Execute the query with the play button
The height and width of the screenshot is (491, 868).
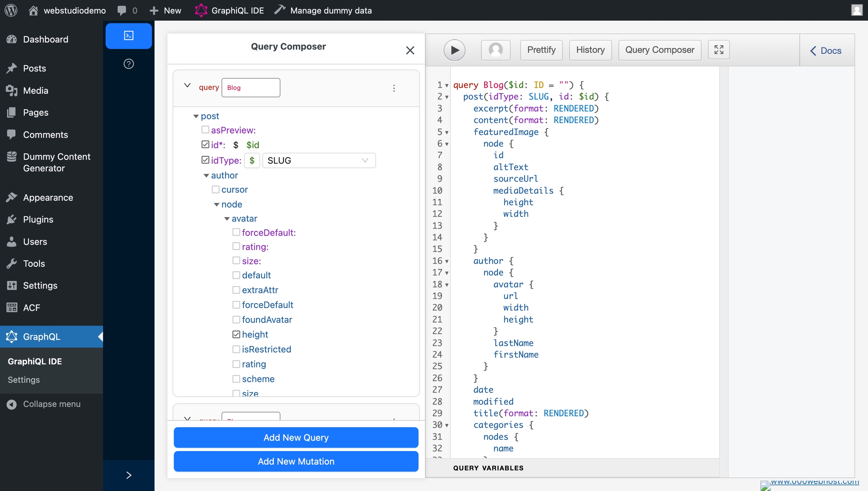coord(454,50)
